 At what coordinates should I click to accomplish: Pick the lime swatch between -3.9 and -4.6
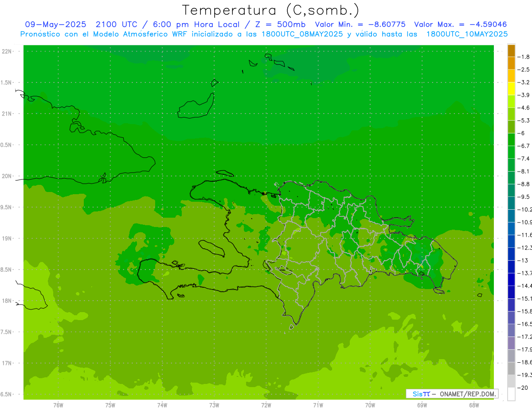(511, 102)
